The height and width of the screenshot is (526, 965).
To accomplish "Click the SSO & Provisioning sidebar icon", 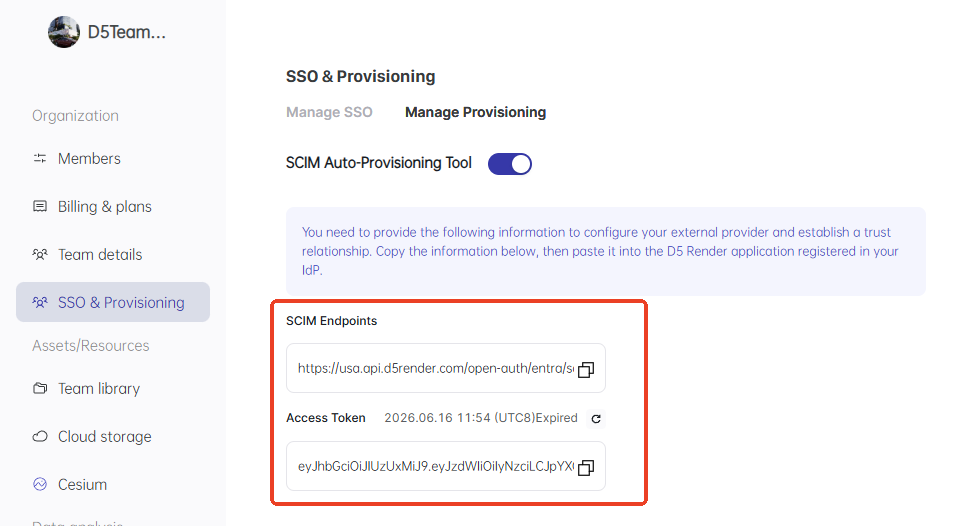I will point(40,303).
